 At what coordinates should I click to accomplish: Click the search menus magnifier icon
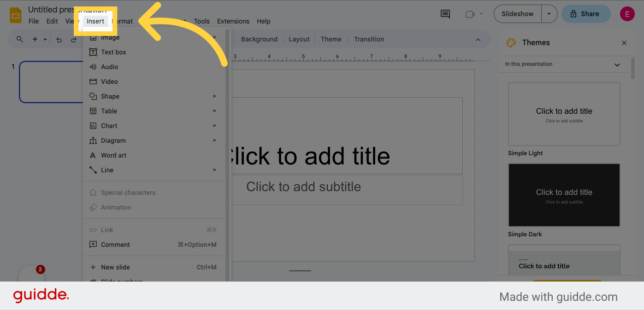click(x=20, y=39)
